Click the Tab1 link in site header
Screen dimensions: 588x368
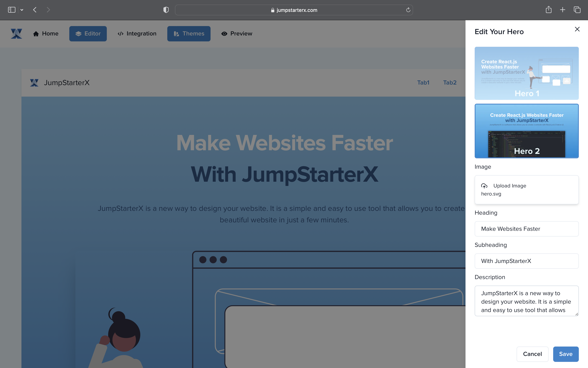pyautogui.click(x=423, y=82)
